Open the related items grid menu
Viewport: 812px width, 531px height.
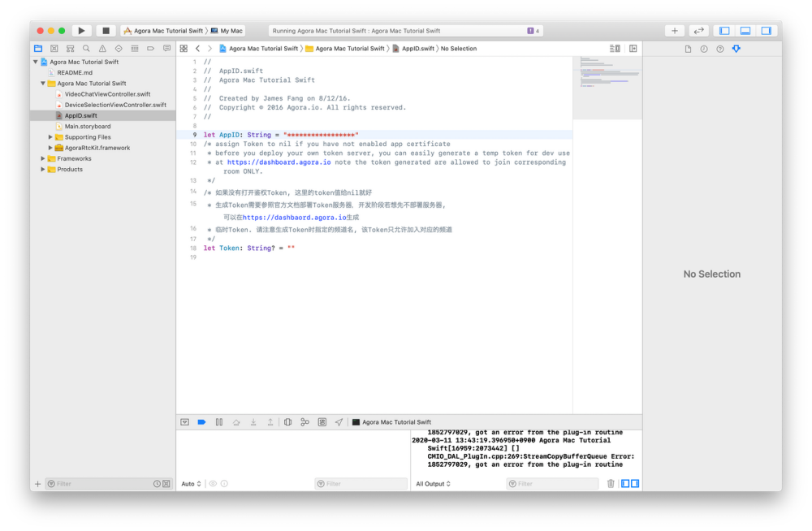[x=184, y=48]
